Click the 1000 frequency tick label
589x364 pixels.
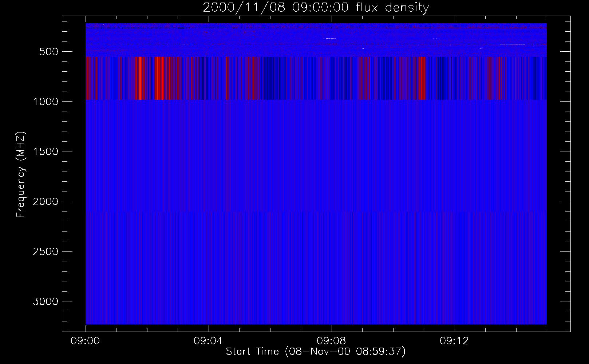pyautogui.click(x=46, y=102)
